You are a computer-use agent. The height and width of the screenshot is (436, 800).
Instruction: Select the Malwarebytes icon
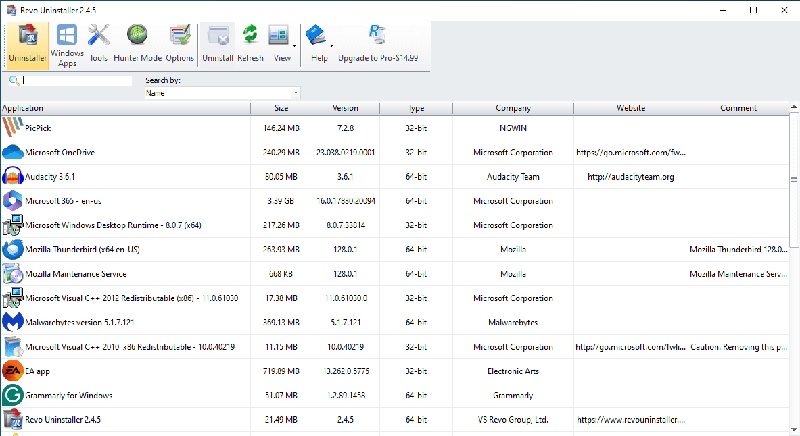[x=12, y=322]
